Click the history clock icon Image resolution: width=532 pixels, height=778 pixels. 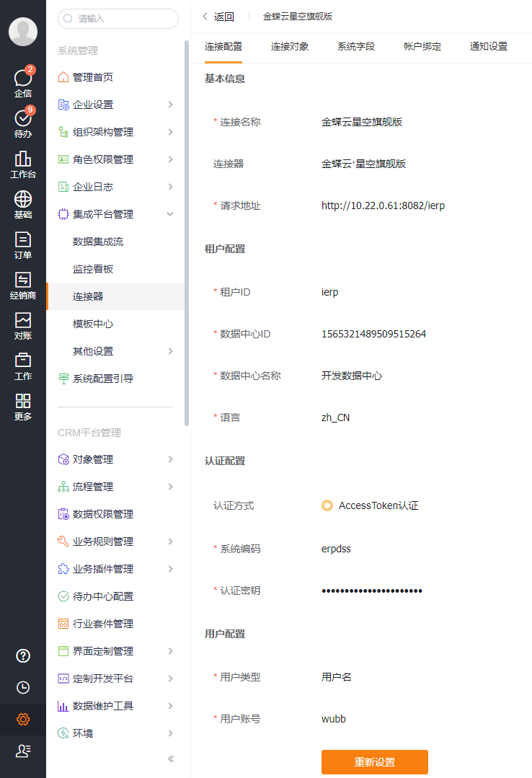click(x=23, y=687)
